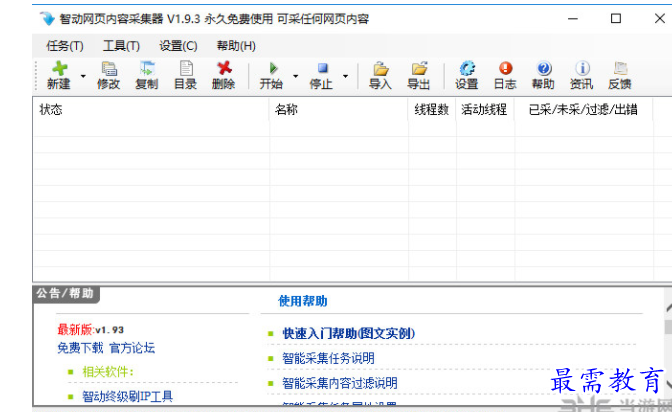Click the 导入 (Import) folder icon
Image resolution: width=672 pixels, height=412 pixels.
[381, 75]
